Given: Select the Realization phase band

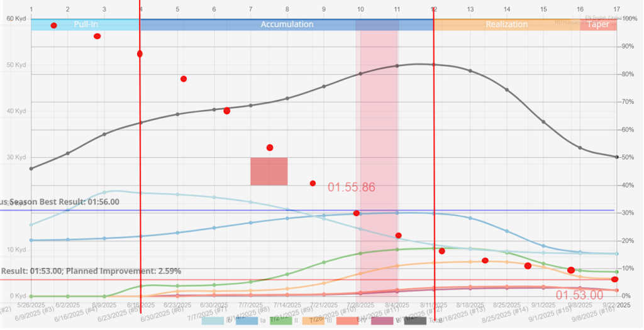Looking at the screenshot, I should (x=506, y=25).
